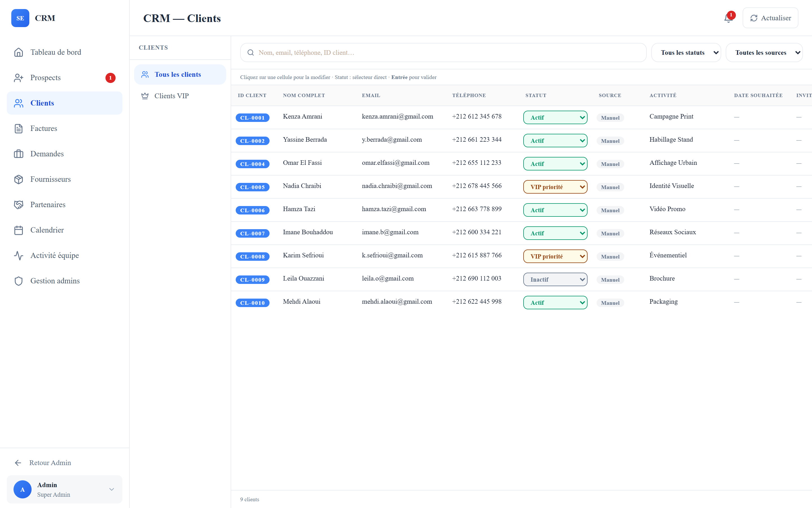Viewport: 812px width, 508px height.
Task: Click the Actualiser button
Action: [770, 18]
